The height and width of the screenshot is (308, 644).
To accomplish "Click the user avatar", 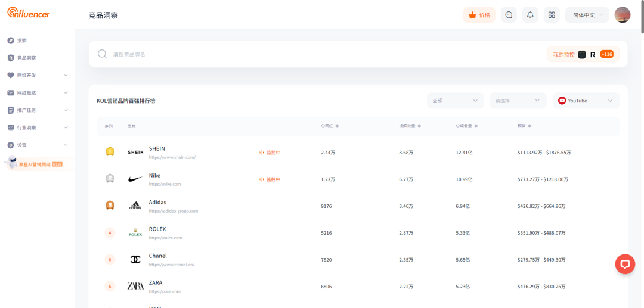I will click(x=622, y=15).
